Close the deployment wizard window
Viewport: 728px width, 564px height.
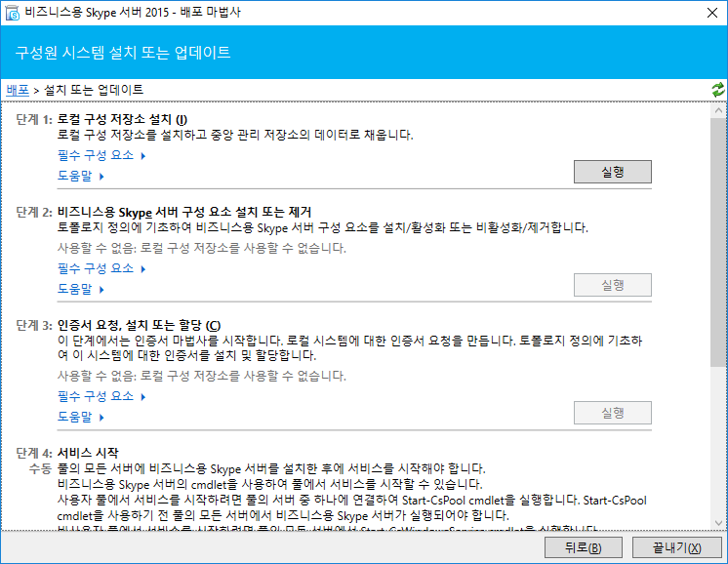[712, 13]
